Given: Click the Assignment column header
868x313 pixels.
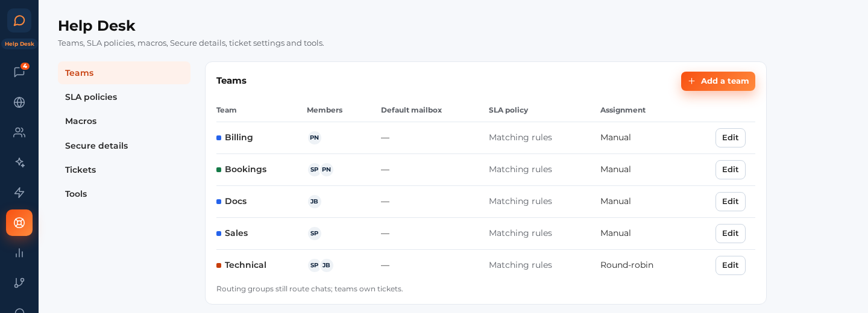Looking at the screenshot, I should pyautogui.click(x=623, y=110).
